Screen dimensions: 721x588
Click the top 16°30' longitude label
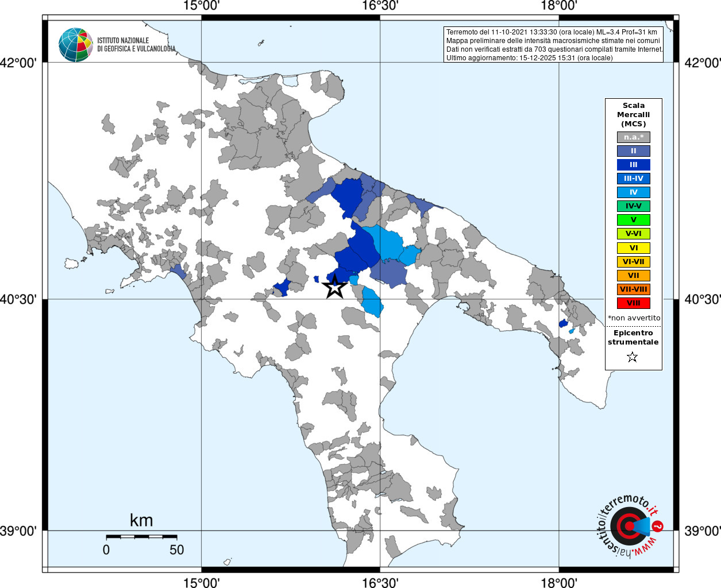(380, 6)
